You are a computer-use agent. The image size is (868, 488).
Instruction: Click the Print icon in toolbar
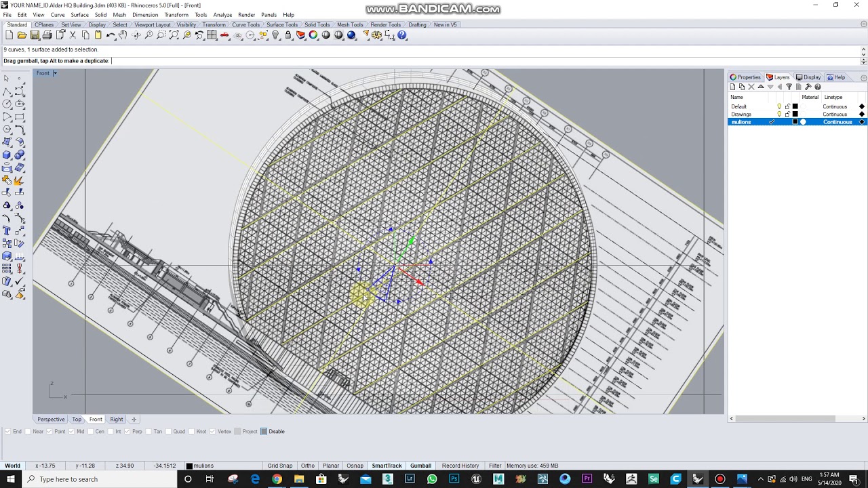pyautogui.click(x=47, y=35)
